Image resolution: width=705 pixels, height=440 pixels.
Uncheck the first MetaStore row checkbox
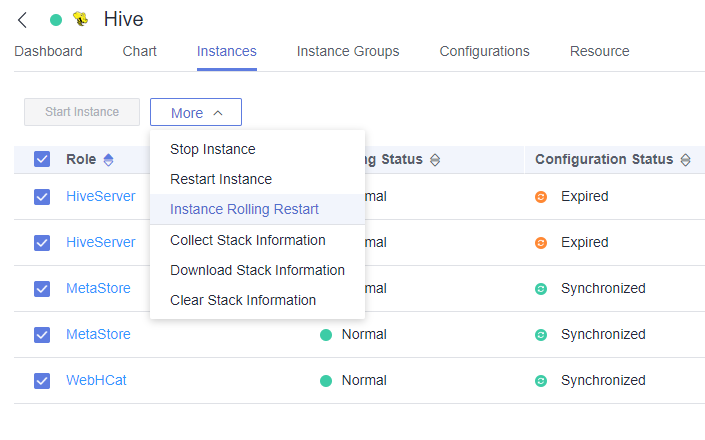(42, 289)
